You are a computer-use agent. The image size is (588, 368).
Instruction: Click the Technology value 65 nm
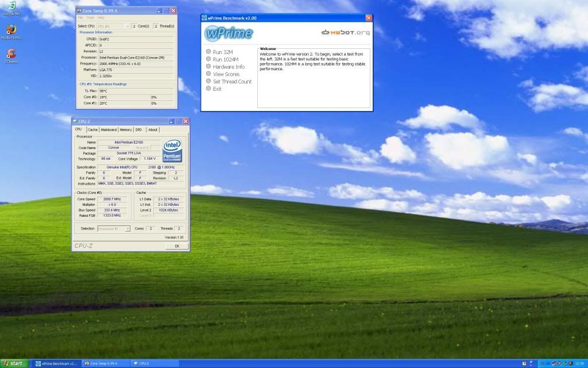(x=106, y=159)
